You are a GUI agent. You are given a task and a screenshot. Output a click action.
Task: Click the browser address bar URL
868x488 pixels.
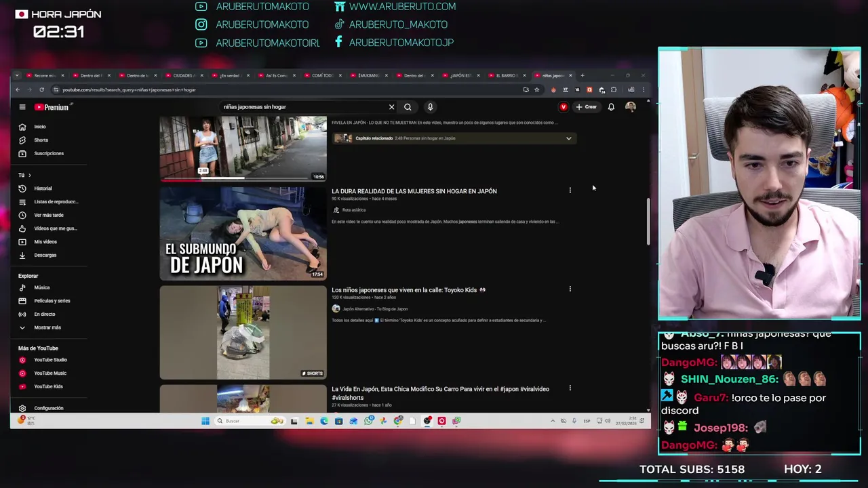click(x=129, y=89)
